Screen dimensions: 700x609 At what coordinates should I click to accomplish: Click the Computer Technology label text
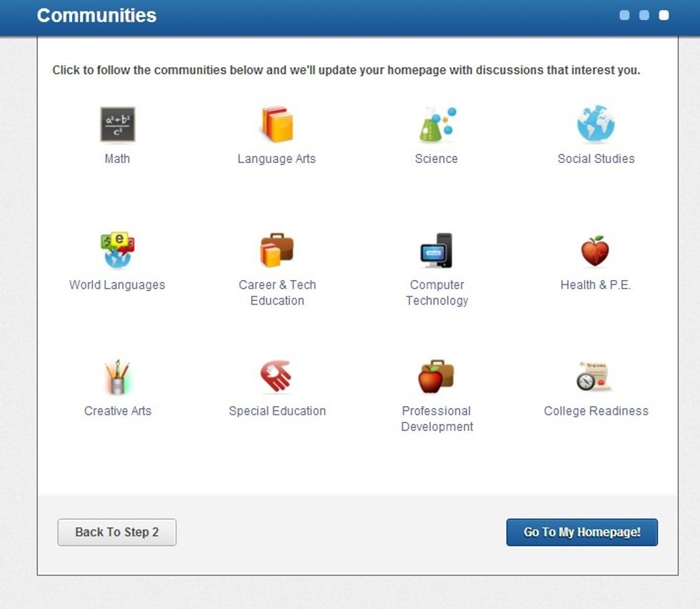coord(437,292)
